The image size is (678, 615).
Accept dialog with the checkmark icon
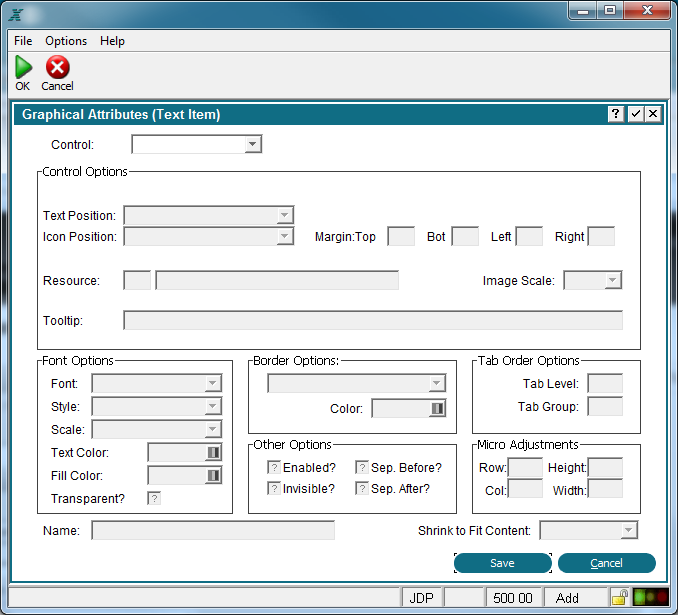[x=635, y=114]
